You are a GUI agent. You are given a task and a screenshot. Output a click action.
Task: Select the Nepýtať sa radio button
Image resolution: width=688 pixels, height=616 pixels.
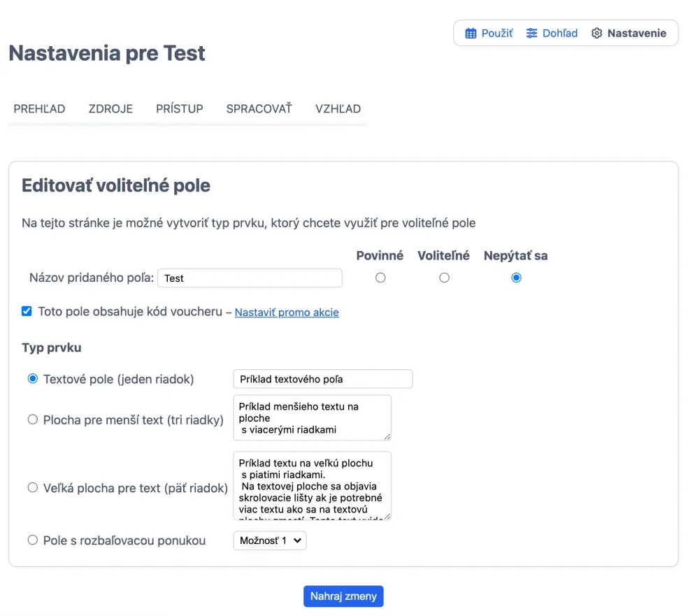click(x=516, y=278)
